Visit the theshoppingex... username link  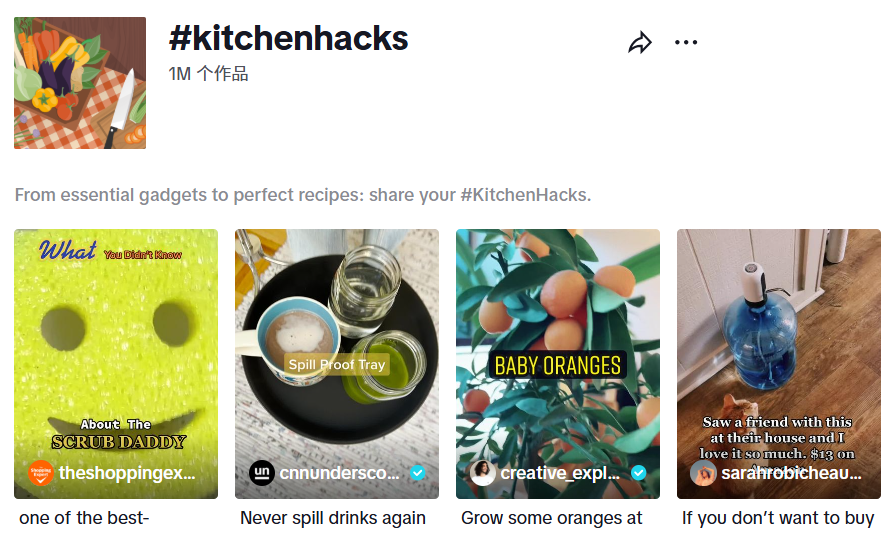[x=128, y=473]
